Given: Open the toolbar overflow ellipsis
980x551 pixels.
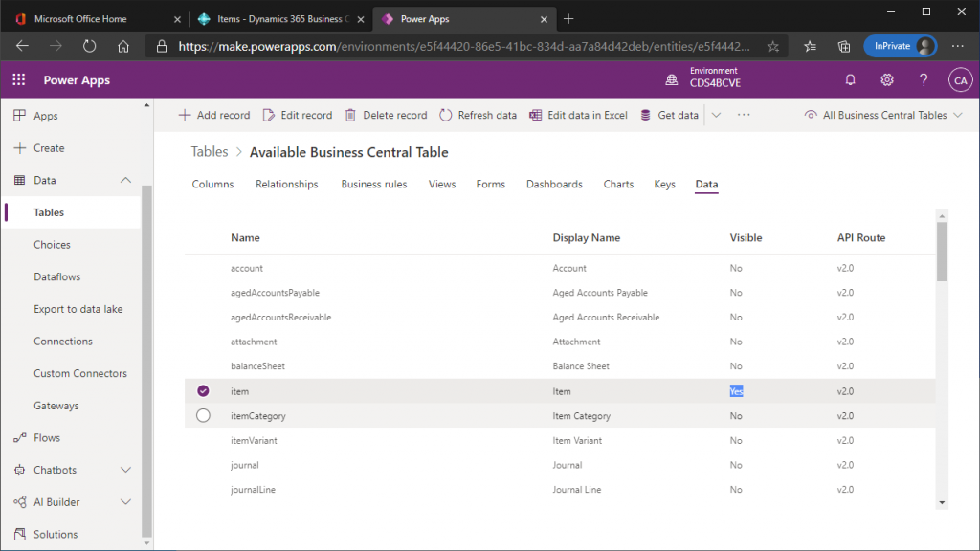Looking at the screenshot, I should [743, 115].
